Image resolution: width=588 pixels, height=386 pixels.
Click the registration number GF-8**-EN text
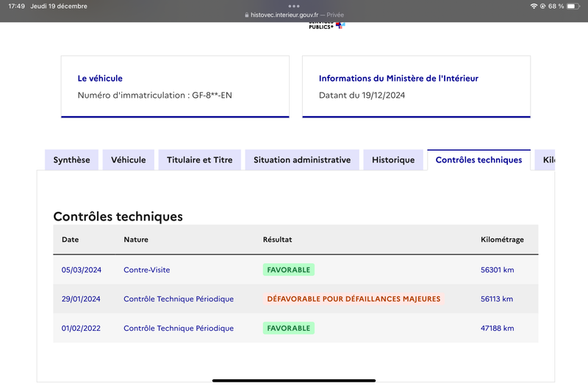coord(212,96)
